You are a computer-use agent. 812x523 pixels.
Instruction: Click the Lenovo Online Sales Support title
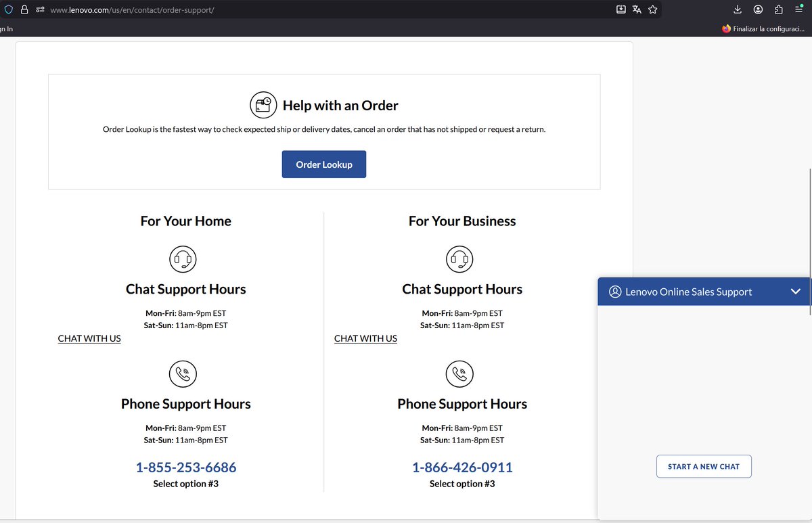[x=689, y=292]
